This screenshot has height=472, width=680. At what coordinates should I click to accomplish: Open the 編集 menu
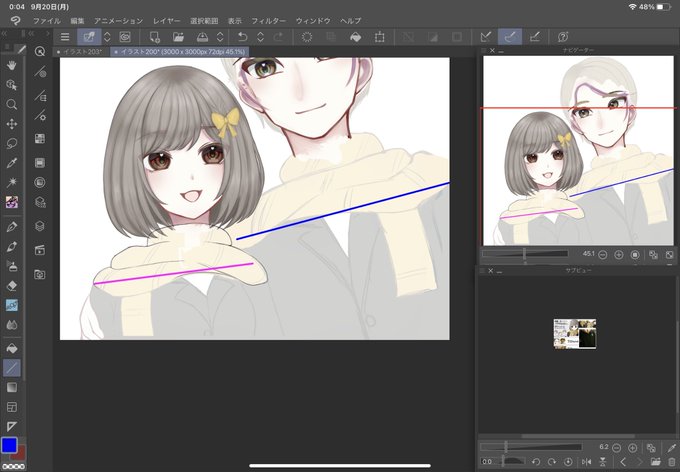click(77, 20)
